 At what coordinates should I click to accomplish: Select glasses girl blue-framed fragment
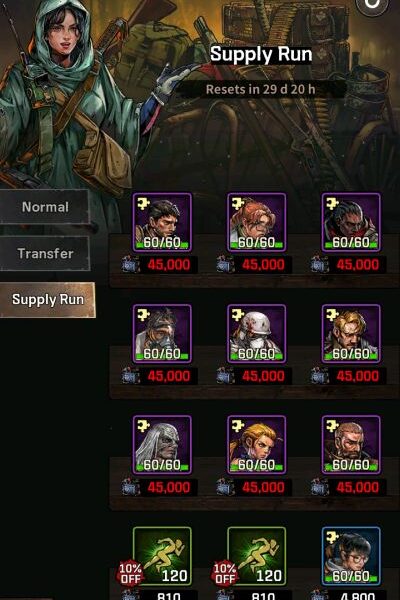pyautogui.click(x=351, y=556)
